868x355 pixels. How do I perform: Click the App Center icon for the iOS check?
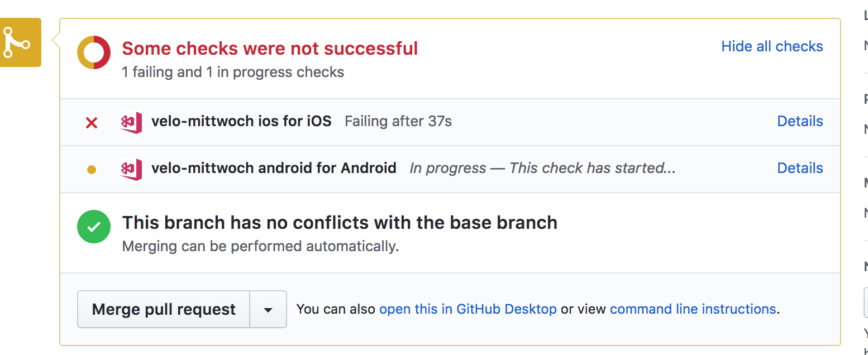tap(131, 122)
